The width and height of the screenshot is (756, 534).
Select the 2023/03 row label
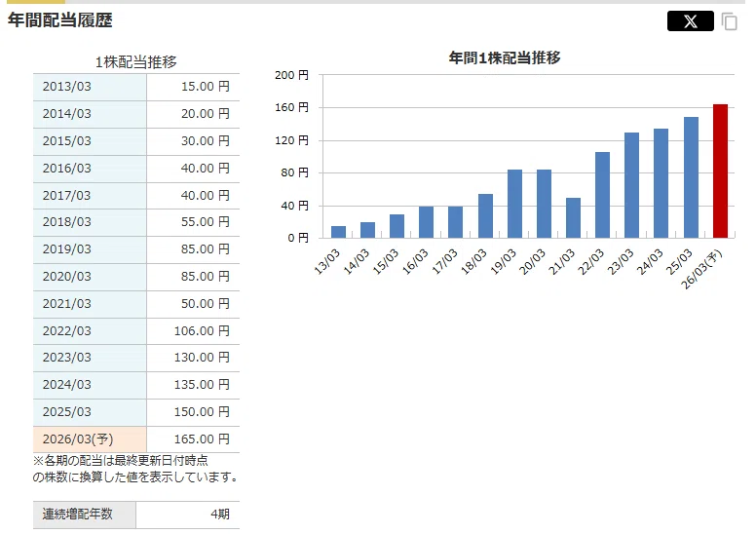coord(66,358)
